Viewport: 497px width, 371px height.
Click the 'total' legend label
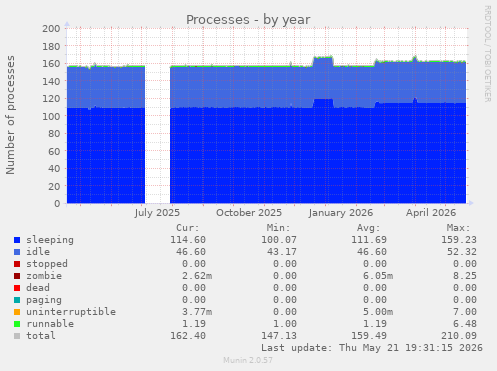click(x=41, y=336)
